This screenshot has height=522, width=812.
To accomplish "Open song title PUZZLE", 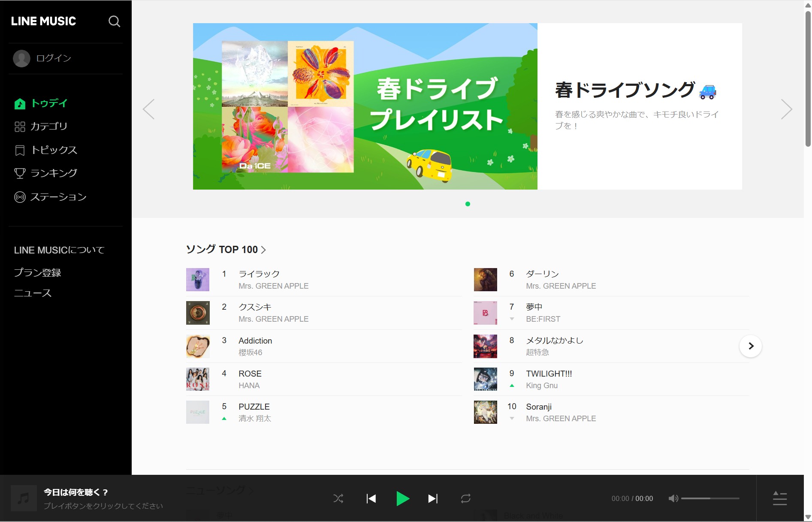I will (254, 407).
